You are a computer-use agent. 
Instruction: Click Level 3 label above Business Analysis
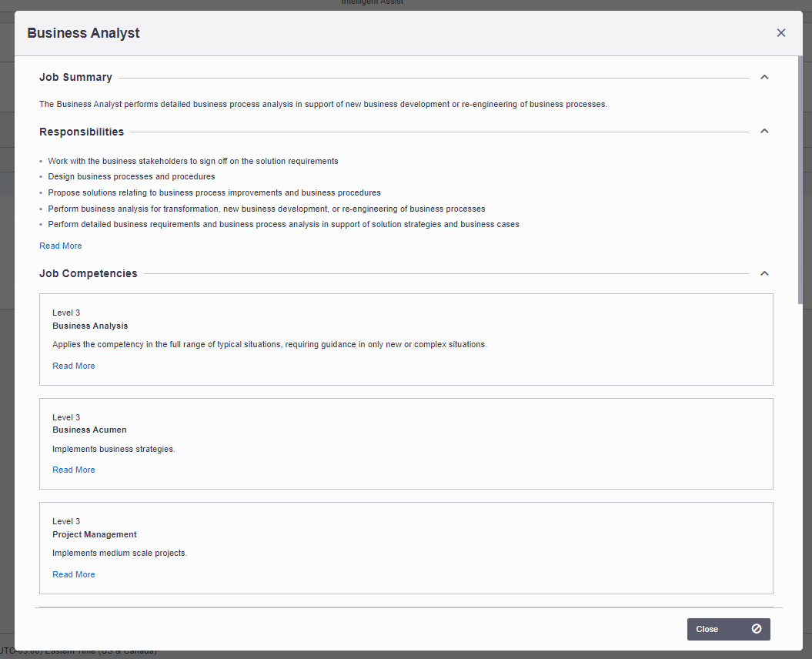click(66, 313)
